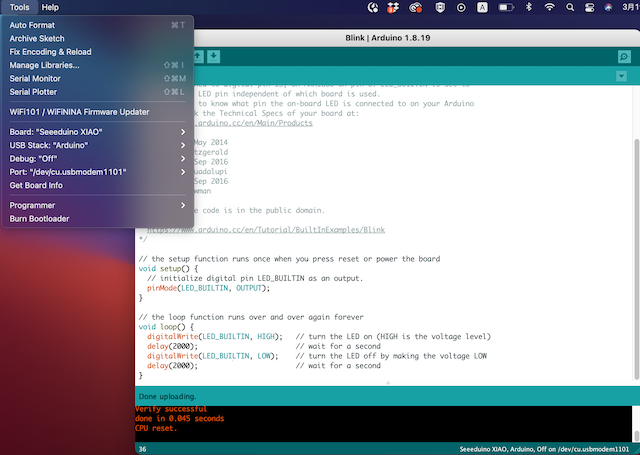
Task: Select Archive Sketch menu item
Action: click(x=98, y=38)
